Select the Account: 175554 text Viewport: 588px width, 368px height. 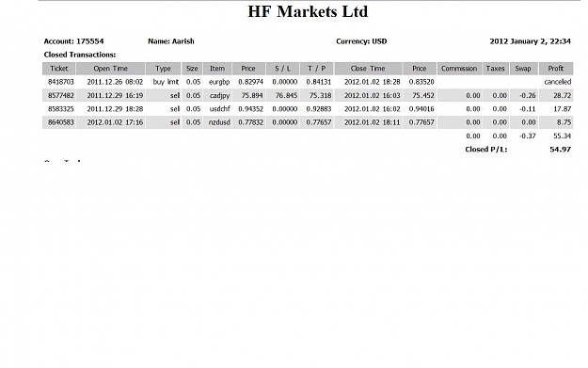(x=74, y=41)
